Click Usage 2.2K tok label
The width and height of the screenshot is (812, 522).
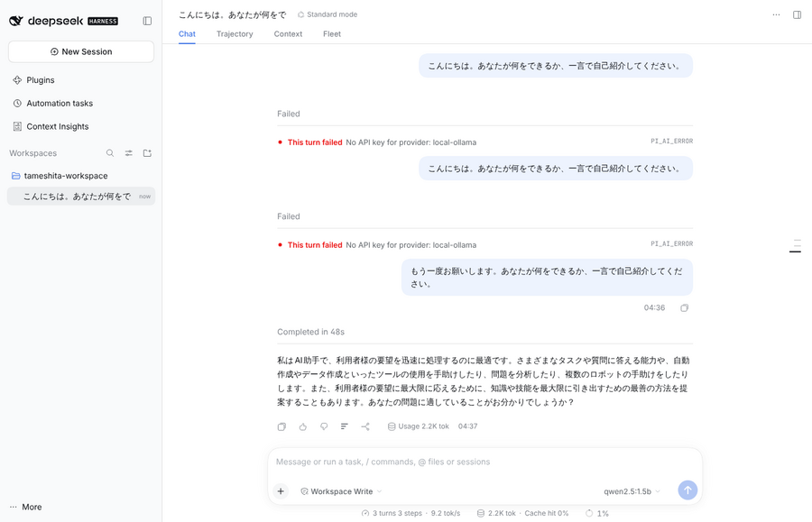[419, 426]
